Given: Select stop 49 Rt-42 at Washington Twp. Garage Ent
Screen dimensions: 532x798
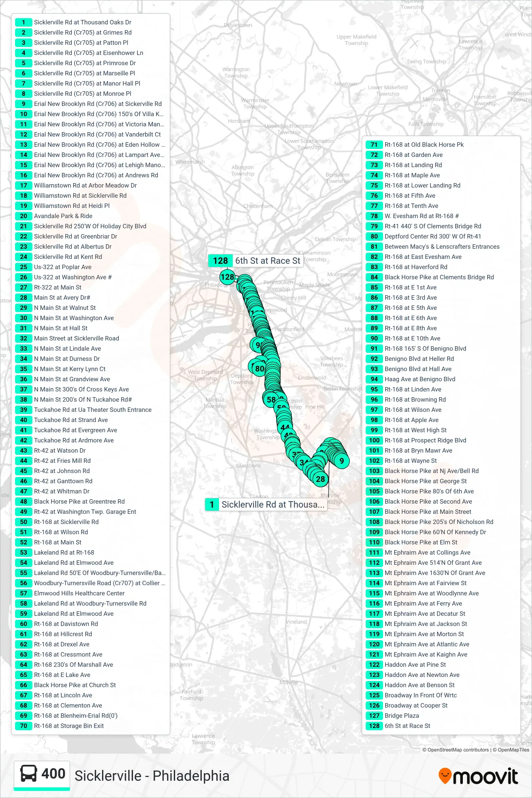Looking at the screenshot, I should (x=76, y=512).
